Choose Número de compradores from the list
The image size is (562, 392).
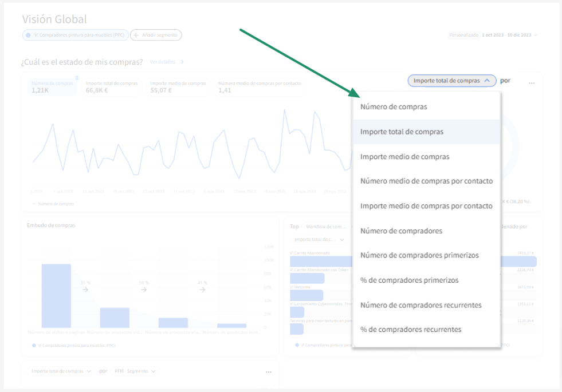[x=427, y=231]
